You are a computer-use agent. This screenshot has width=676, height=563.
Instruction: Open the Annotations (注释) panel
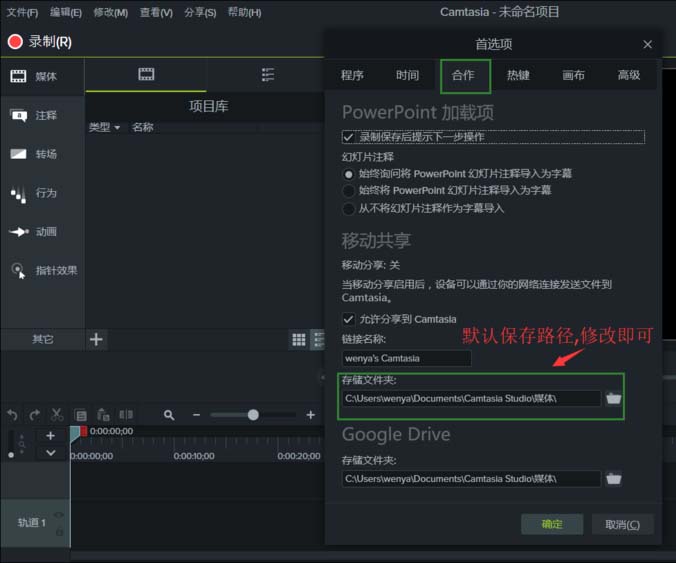(33, 116)
